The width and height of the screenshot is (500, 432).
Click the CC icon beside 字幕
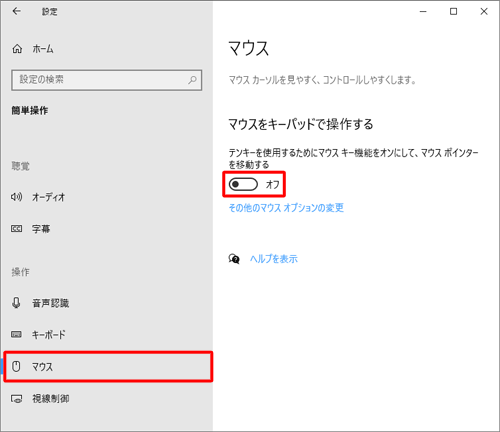coord(16,229)
